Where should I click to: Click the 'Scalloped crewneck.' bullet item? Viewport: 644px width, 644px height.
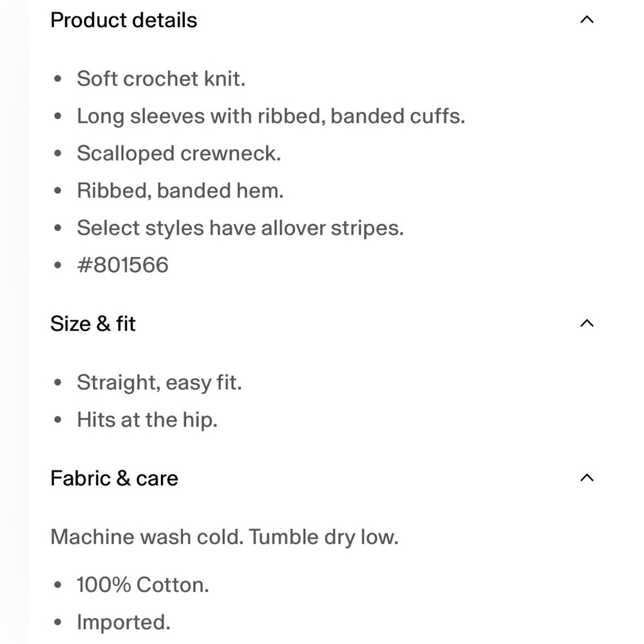[179, 153]
